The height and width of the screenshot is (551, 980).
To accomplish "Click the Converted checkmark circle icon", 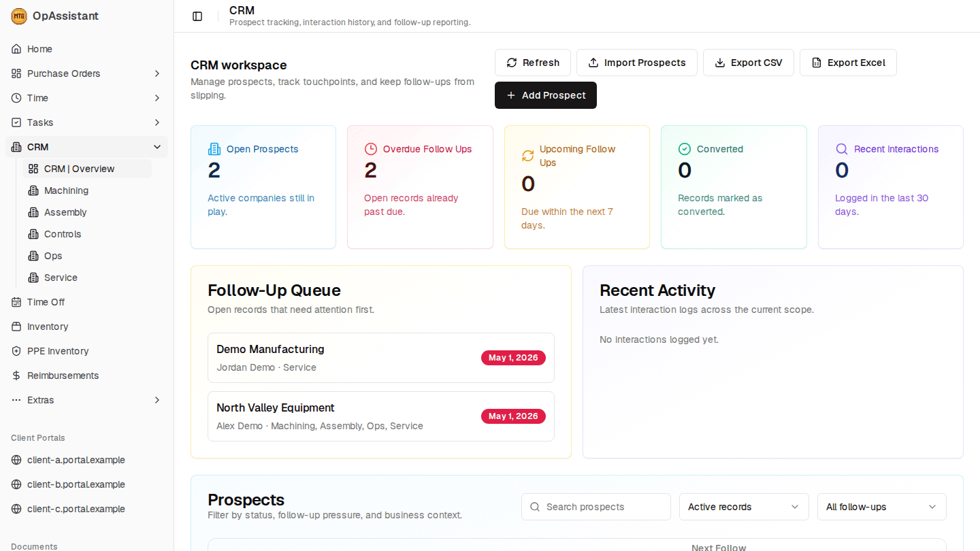I will tap(684, 149).
